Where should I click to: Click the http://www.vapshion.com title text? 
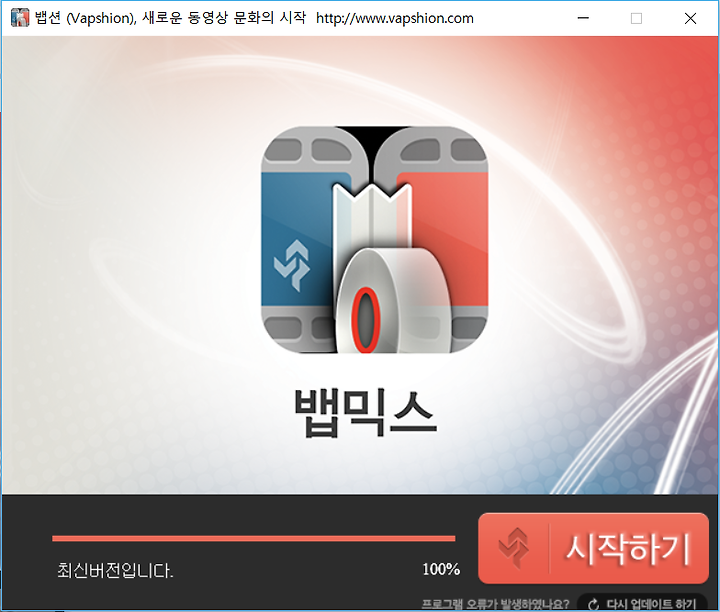[395, 18]
